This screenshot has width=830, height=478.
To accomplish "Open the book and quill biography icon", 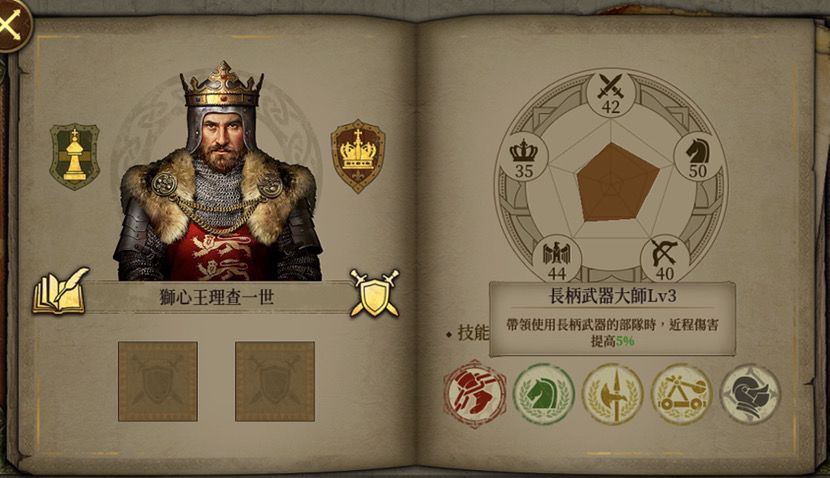I will tap(60, 292).
